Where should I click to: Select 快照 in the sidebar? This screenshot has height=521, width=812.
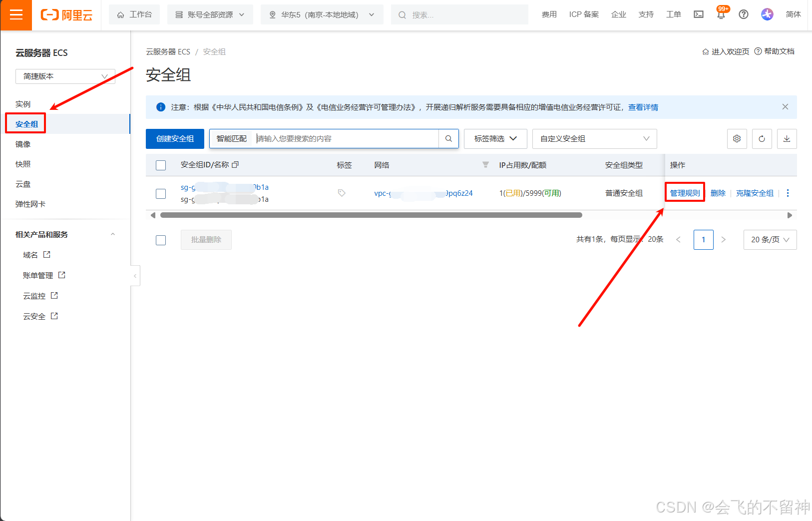[x=23, y=164]
